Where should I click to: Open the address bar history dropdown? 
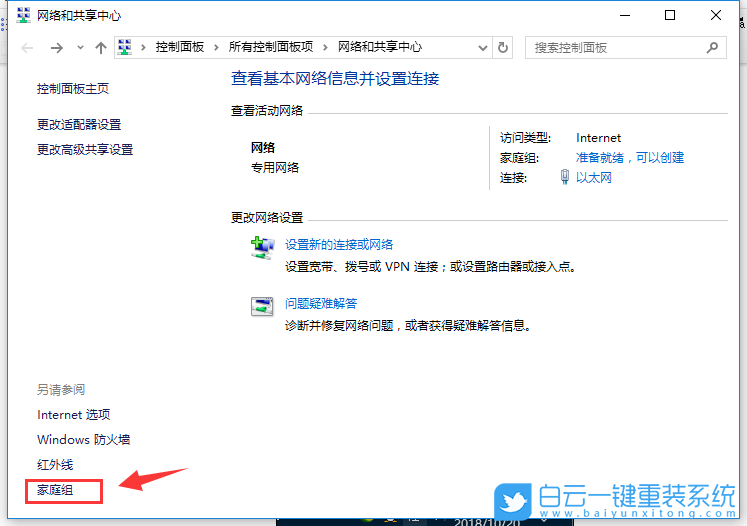point(483,48)
